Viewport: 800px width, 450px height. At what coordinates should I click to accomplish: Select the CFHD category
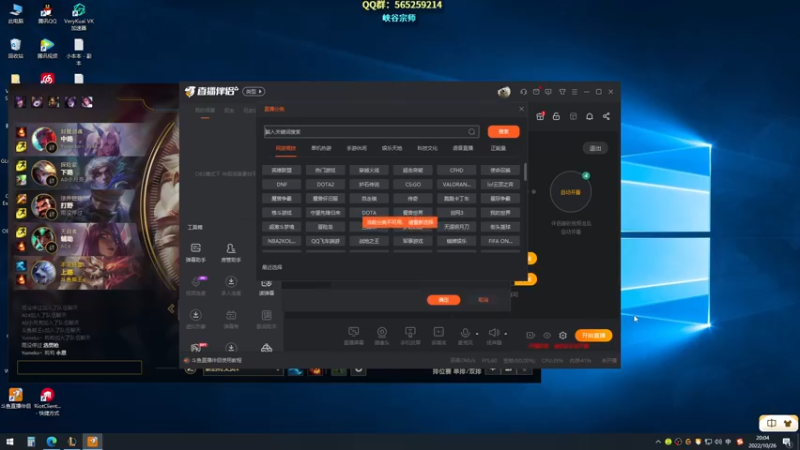[x=457, y=170]
